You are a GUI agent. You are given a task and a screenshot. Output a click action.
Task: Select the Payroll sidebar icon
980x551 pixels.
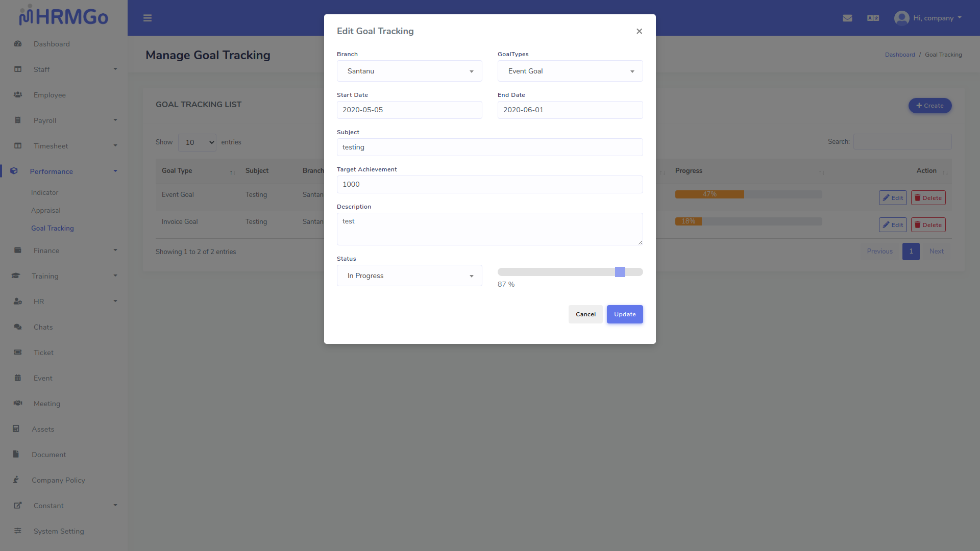coord(18,120)
